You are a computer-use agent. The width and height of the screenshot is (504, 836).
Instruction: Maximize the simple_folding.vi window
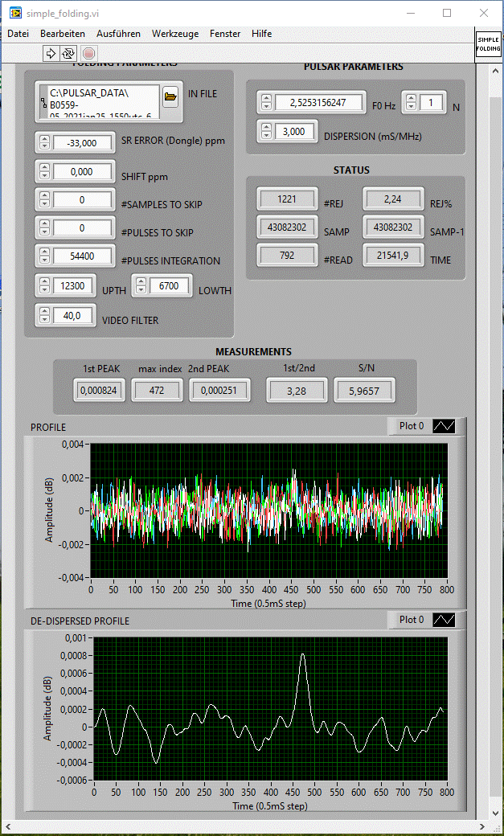[x=447, y=14]
